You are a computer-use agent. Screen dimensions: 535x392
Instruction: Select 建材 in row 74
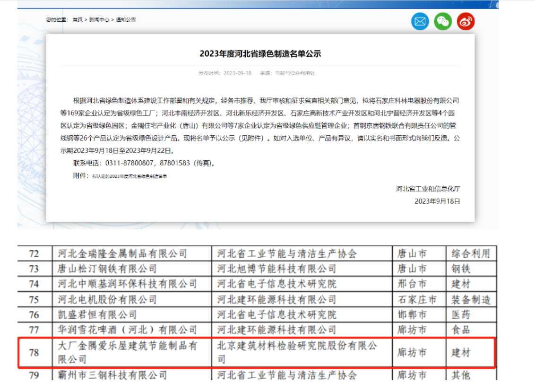pyautogui.click(x=471, y=284)
